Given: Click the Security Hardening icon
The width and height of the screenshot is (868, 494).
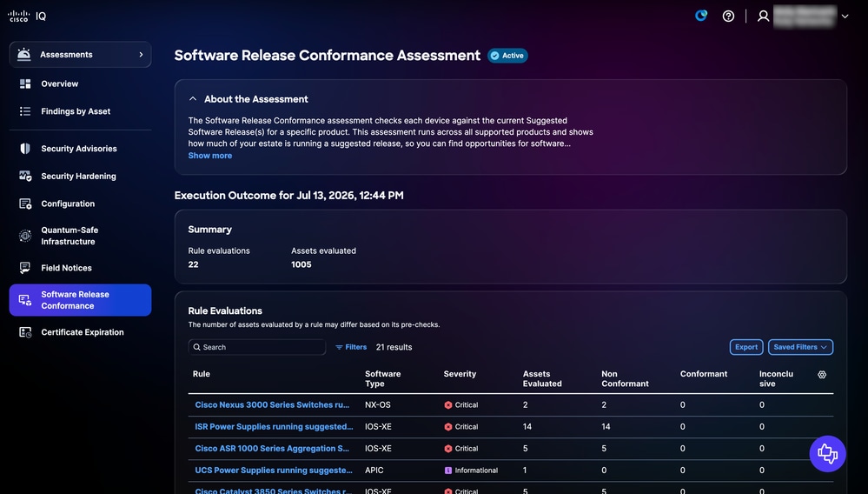Looking at the screenshot, I should click(25, 176).
